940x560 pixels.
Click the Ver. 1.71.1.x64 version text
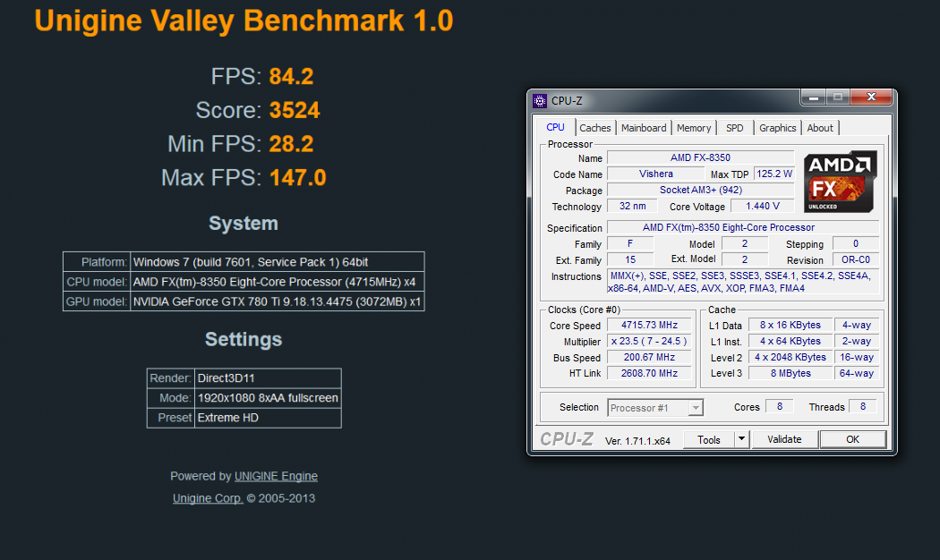[x=637, y=441]
